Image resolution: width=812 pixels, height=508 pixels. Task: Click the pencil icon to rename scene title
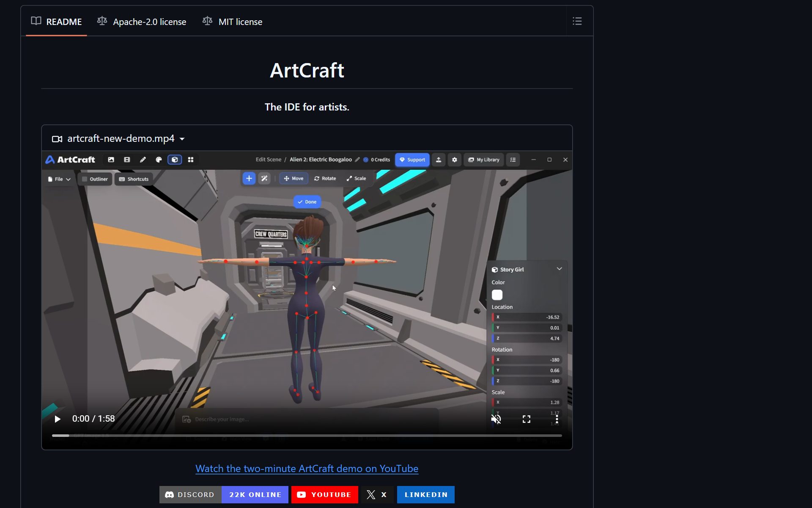[357, 160]
